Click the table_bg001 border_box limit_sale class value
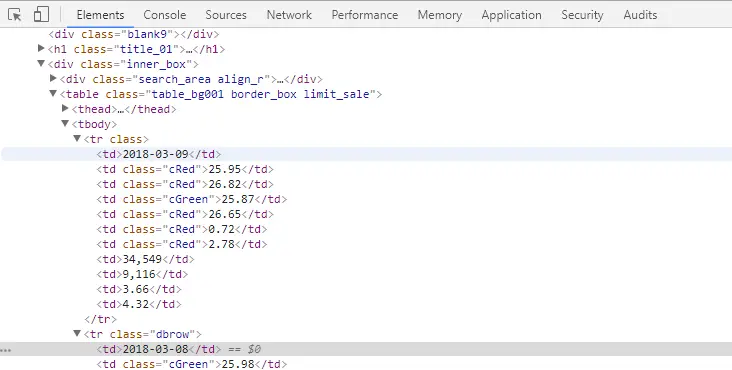Image resolution: width=732 pixels, height=370 pixels. pos(261,94)
